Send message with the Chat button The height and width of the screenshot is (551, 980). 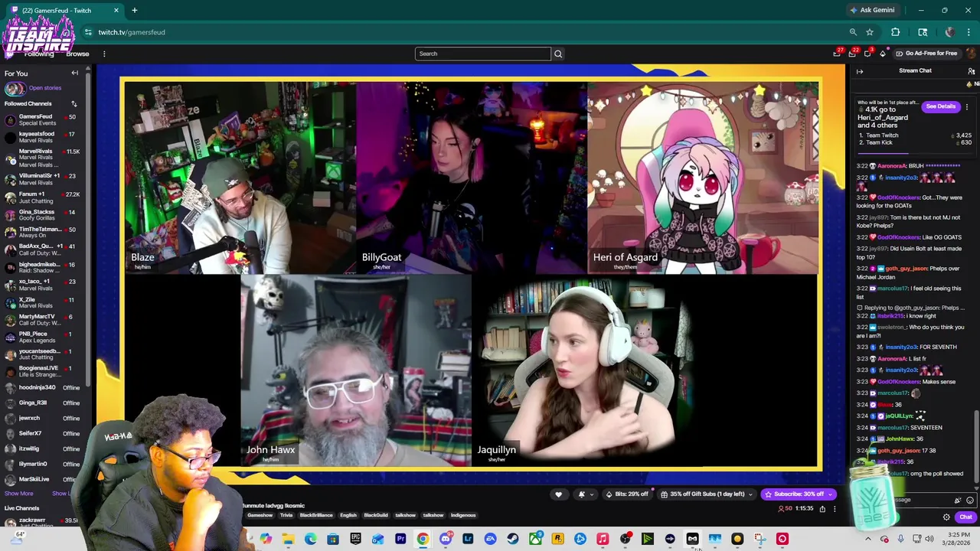[966, 517]
